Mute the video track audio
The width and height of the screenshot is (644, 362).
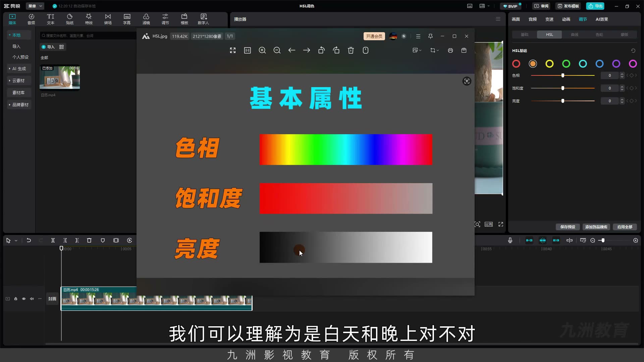click(32, 299)
